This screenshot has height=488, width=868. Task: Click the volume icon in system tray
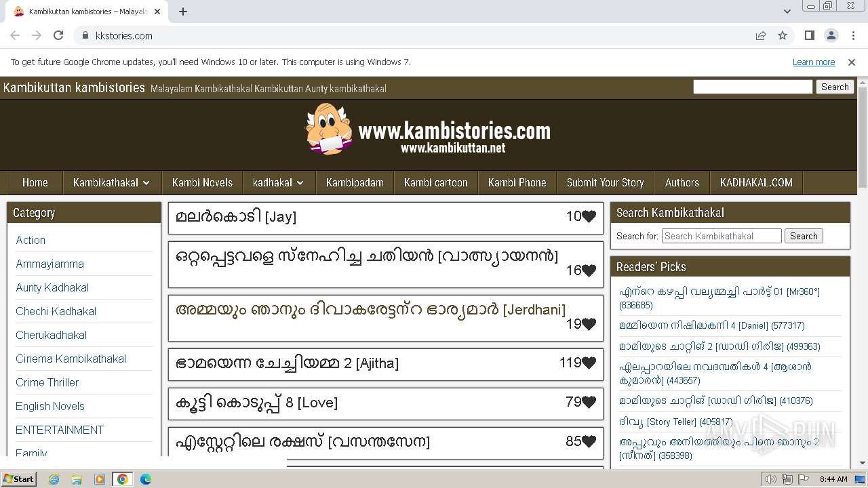770,479
